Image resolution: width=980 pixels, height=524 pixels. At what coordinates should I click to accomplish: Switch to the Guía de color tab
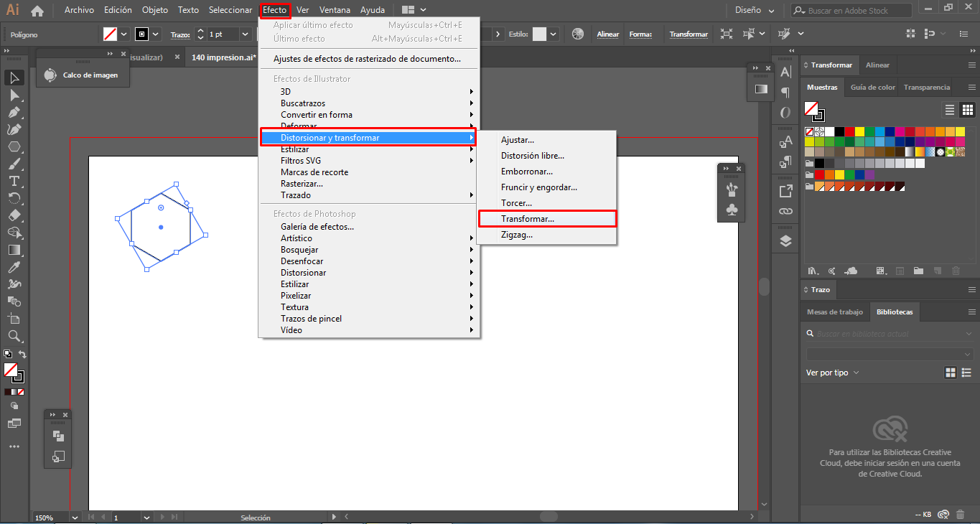tap(873, 88)
